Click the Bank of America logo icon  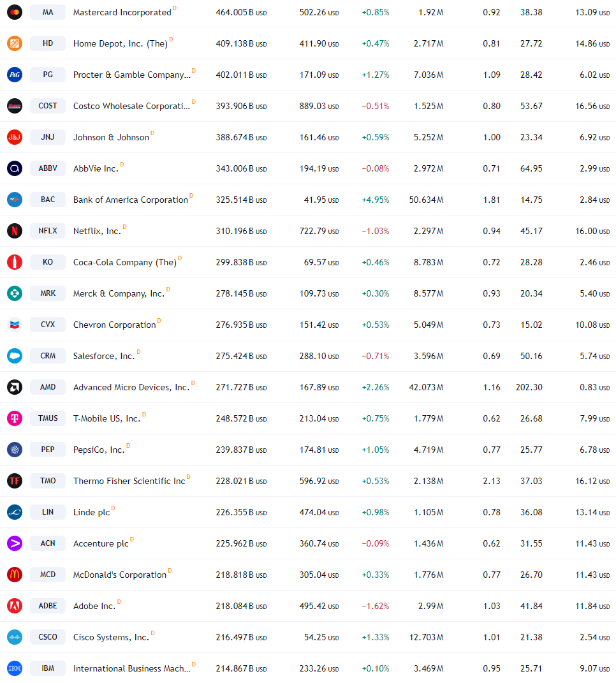point(15,200)
